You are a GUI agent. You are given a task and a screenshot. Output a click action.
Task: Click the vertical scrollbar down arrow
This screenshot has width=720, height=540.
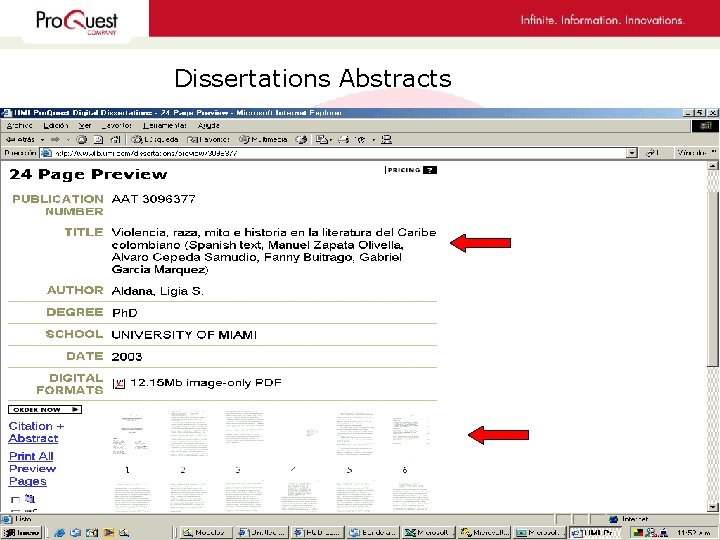click(713, 507)
